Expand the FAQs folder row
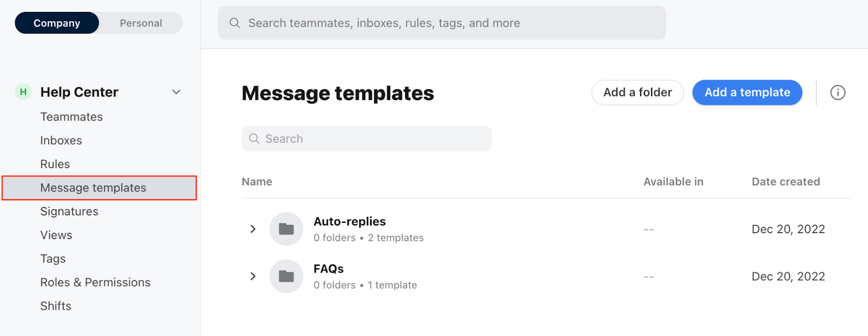This screenshot has height=336, width=868. [253, 276]
